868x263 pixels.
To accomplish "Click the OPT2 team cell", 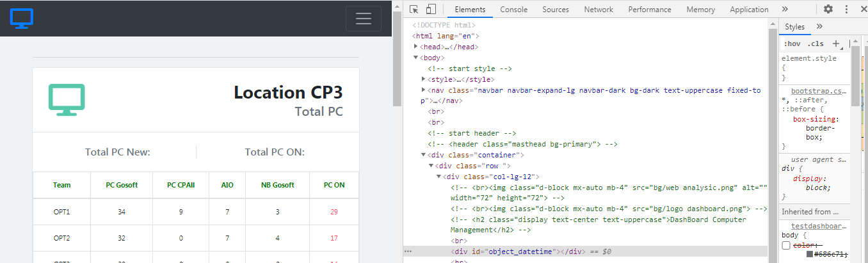I will point(62,238).
